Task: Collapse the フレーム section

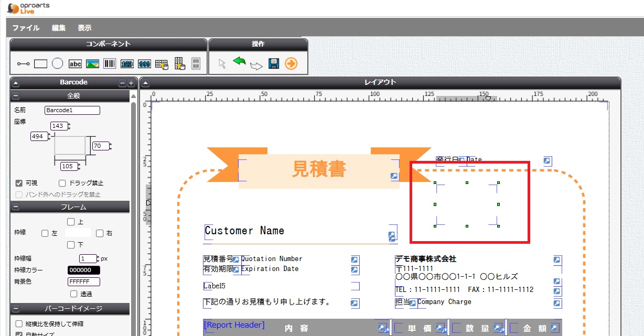Action: tap(16, 207)
